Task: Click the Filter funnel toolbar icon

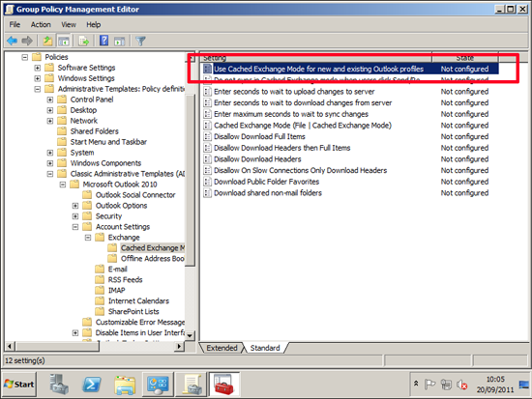Action: [140, 41]
